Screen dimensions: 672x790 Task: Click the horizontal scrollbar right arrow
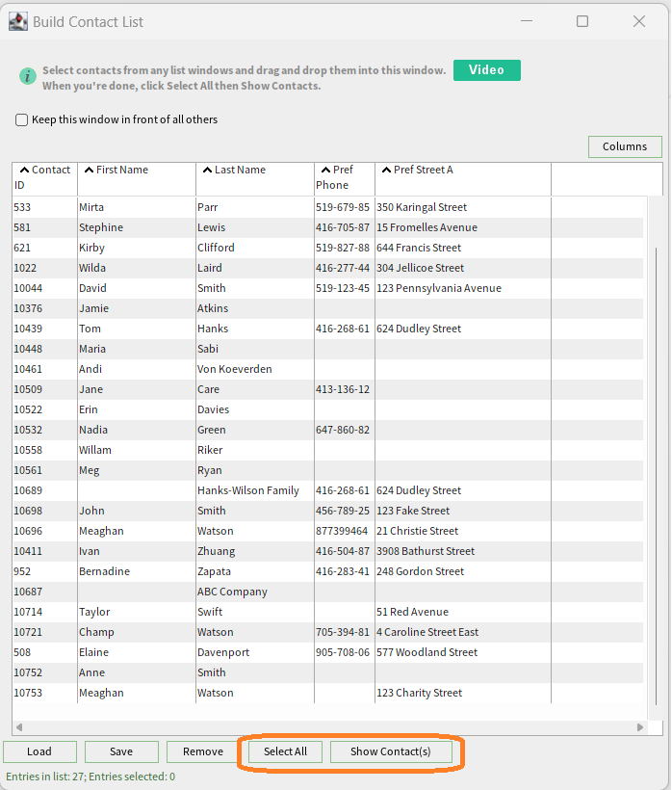point(640,727)
